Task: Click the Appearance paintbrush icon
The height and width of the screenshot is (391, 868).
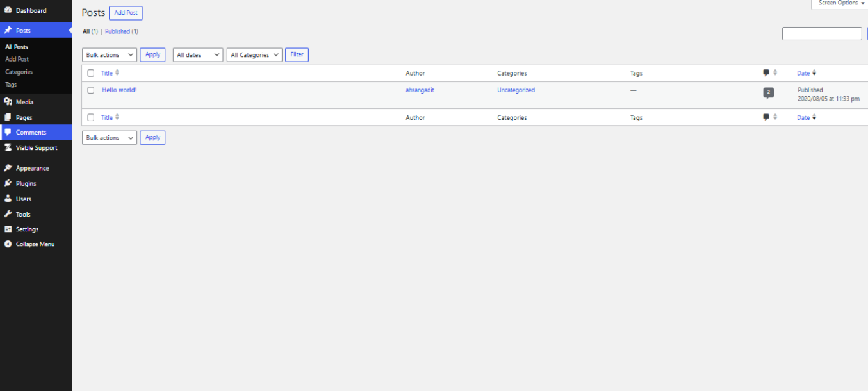Action: 8,168
